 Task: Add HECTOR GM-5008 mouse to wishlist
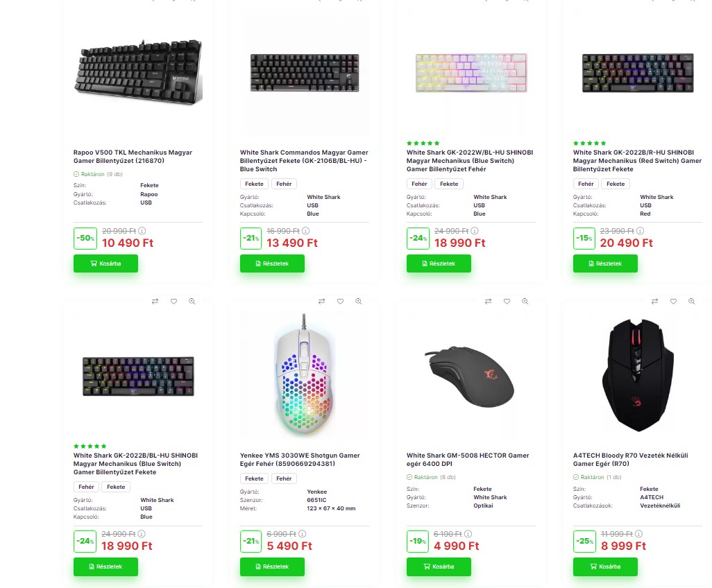click(x=507, y=301)
